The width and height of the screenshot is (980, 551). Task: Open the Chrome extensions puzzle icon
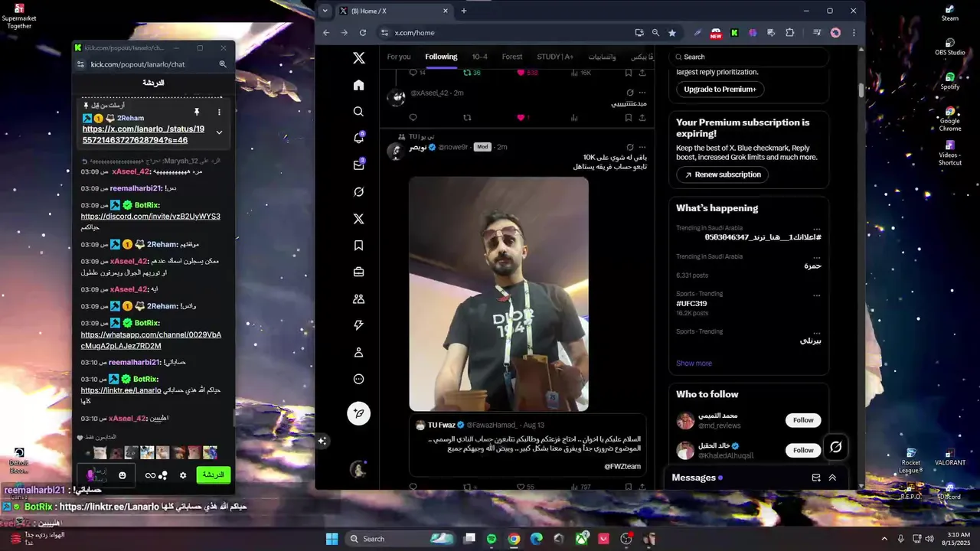pos(790,33)
